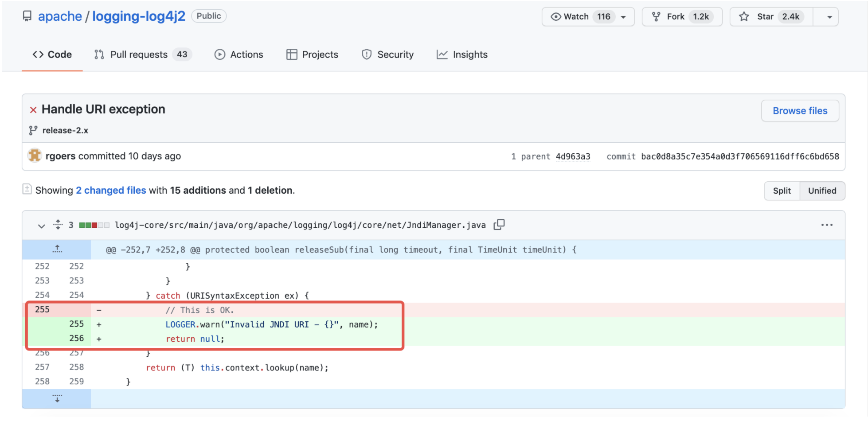The image size is (868, 421).
Task: Click the Projects table icon
Action: coord(292,55)
